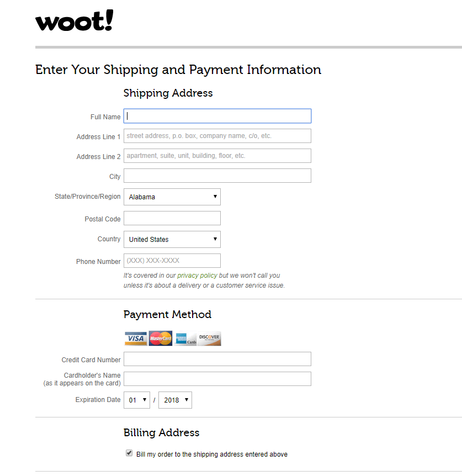Viewport: 462px width, 476px height.
Task: Open the expiration year dropdown
Action: (x=175, y=400)
